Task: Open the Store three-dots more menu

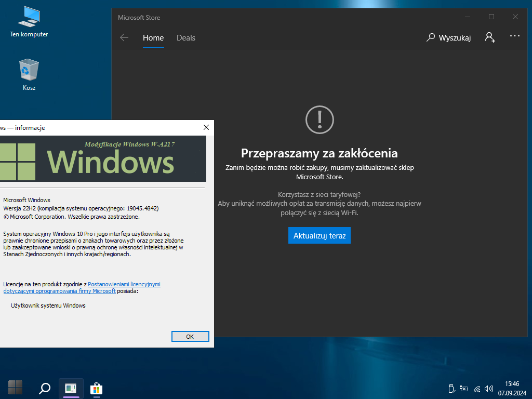Action: click(515, 36)
